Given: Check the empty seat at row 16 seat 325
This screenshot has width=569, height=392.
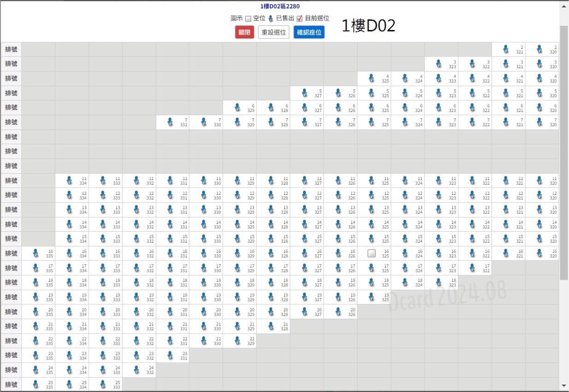Looking at the screenshot, I should [x=372, y=253].
